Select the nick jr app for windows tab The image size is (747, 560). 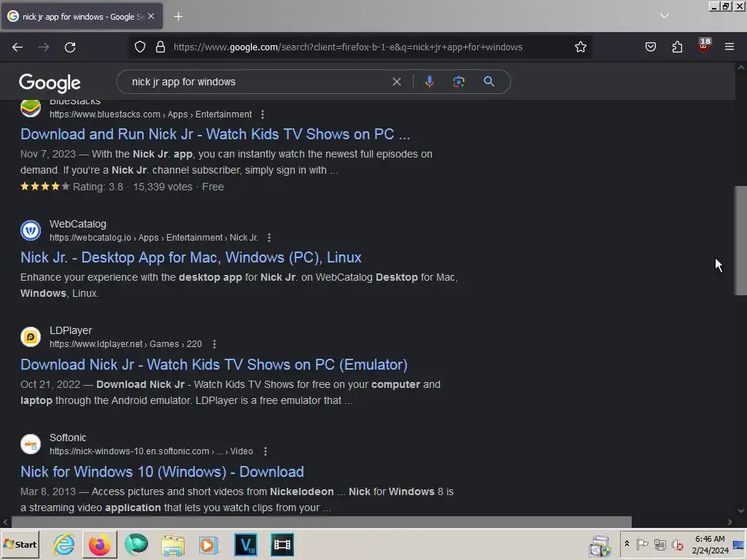(82, 16)
